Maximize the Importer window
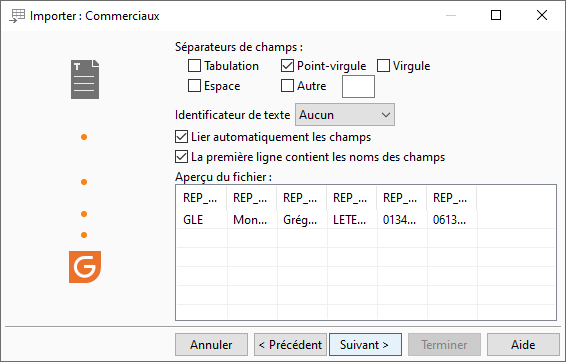The height and width of the screenshot is (362, 566). (x=496, y=15)
